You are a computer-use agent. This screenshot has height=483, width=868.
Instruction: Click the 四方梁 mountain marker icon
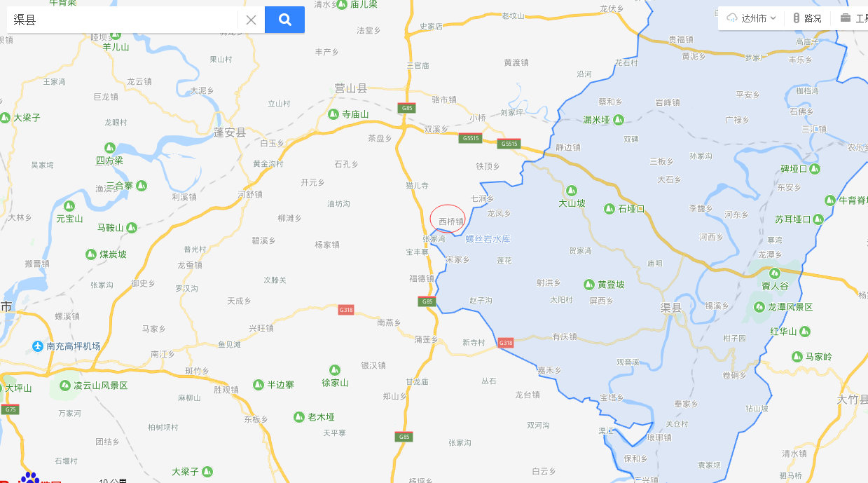110,148
